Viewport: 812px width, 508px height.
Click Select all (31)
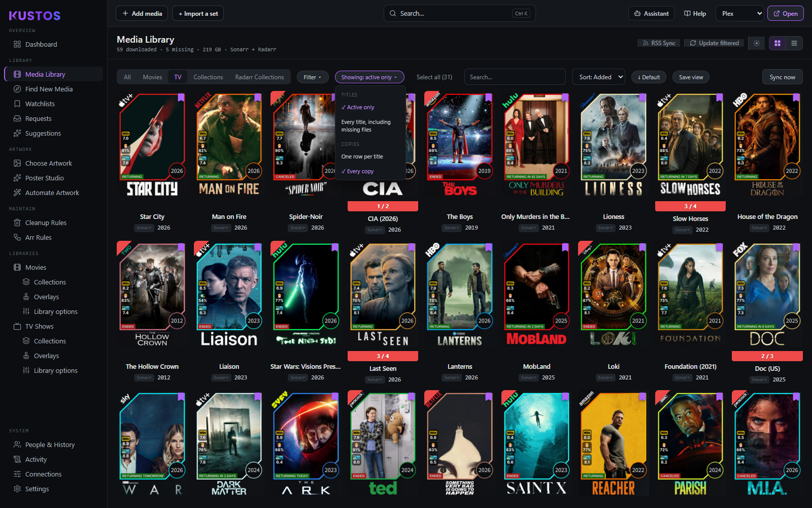434,77
